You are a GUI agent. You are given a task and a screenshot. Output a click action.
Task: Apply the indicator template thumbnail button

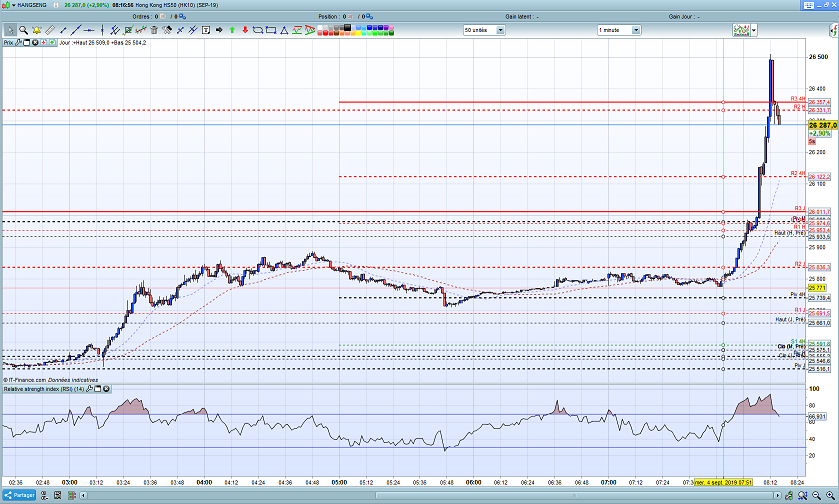click(x=741, y=30)
